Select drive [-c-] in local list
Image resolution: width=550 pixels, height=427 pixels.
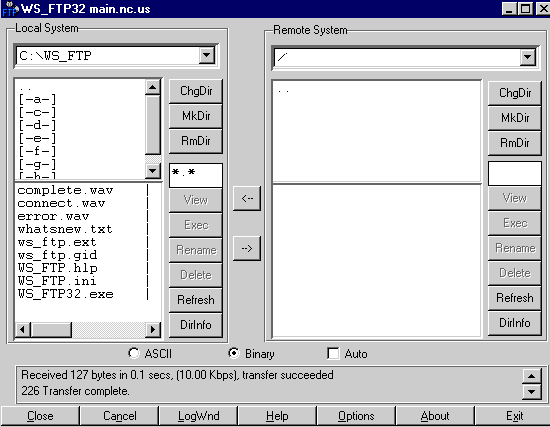tap(38, 112)
